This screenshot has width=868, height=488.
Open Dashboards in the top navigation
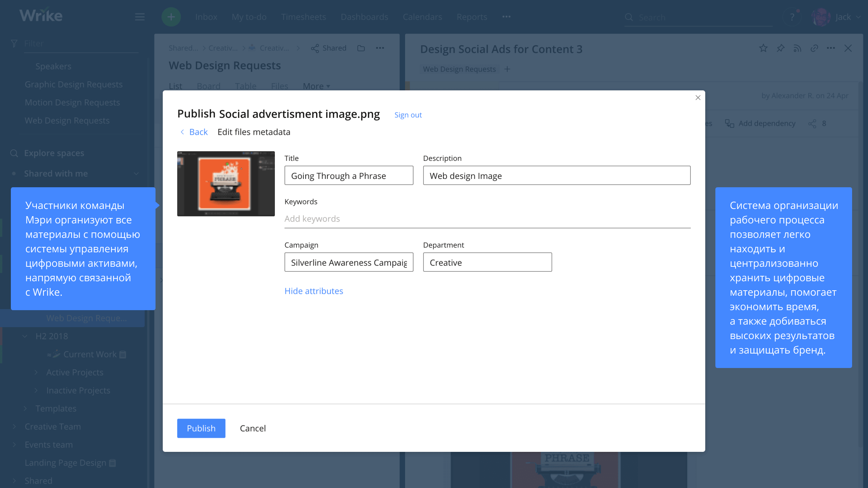pyautogui.click(x=364, y=17)
